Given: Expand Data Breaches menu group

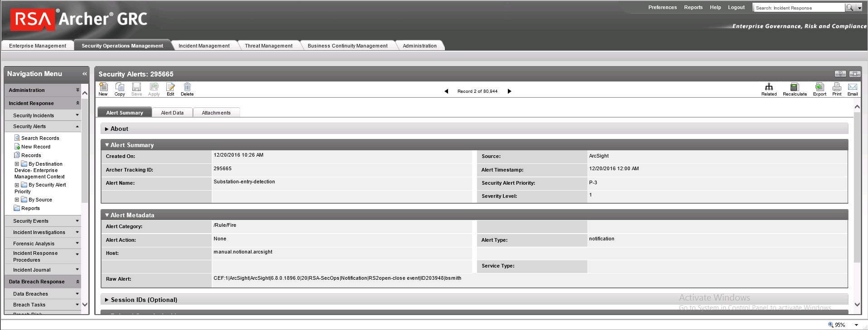Looking at the screenshot, I should (77, 294).
